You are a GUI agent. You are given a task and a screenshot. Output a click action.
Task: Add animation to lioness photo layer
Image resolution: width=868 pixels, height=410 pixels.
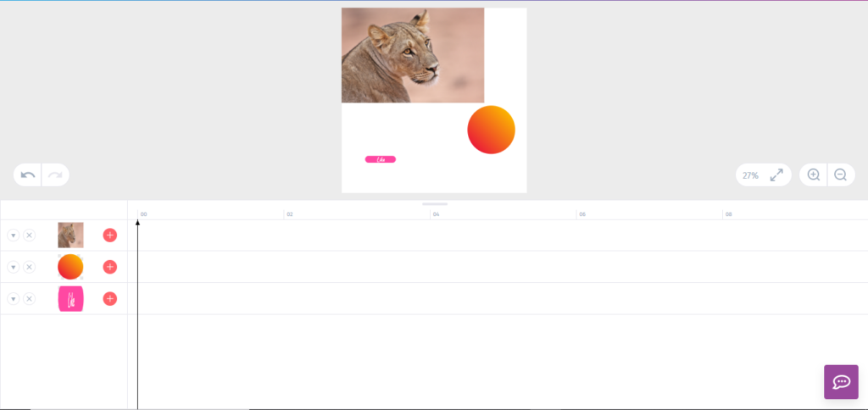click(110, 235)
